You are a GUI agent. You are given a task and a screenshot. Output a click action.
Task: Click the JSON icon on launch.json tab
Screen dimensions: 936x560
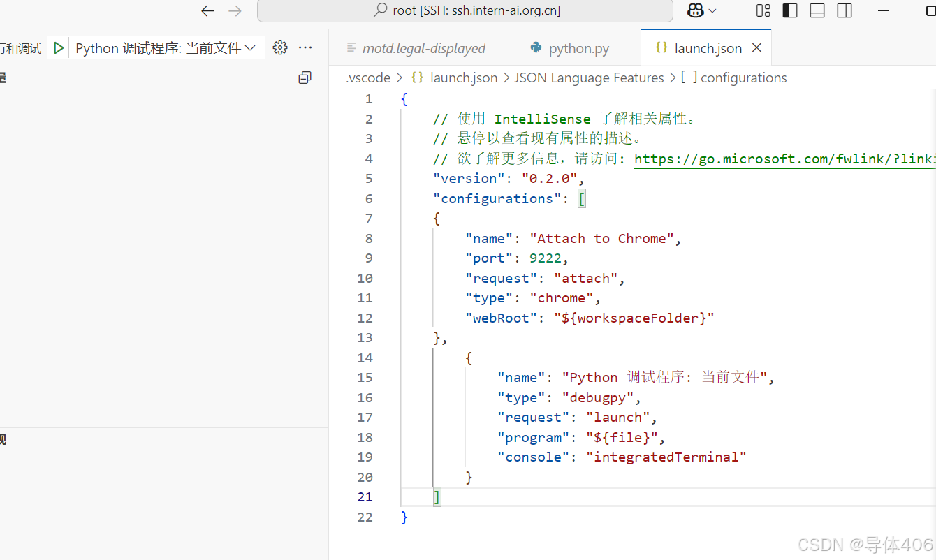click(x=661, y=47)
